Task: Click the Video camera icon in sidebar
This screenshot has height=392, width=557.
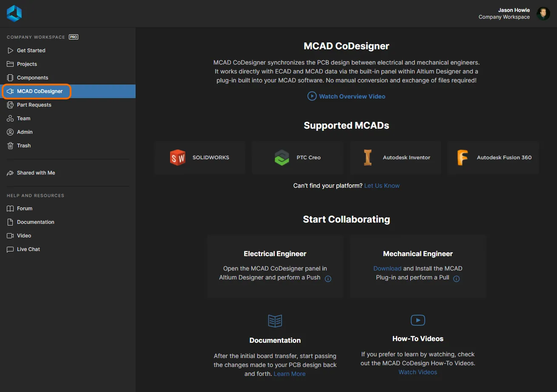Action: click(10, 236)
